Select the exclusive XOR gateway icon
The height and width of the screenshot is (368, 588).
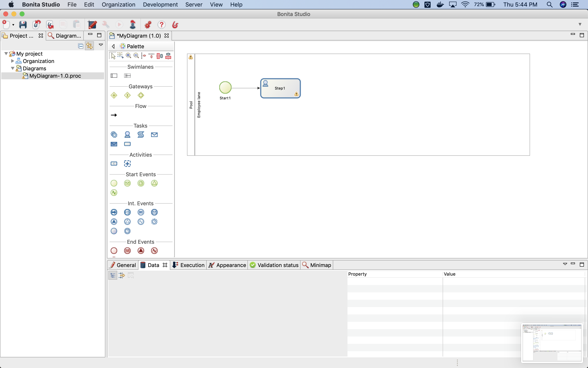127,95
